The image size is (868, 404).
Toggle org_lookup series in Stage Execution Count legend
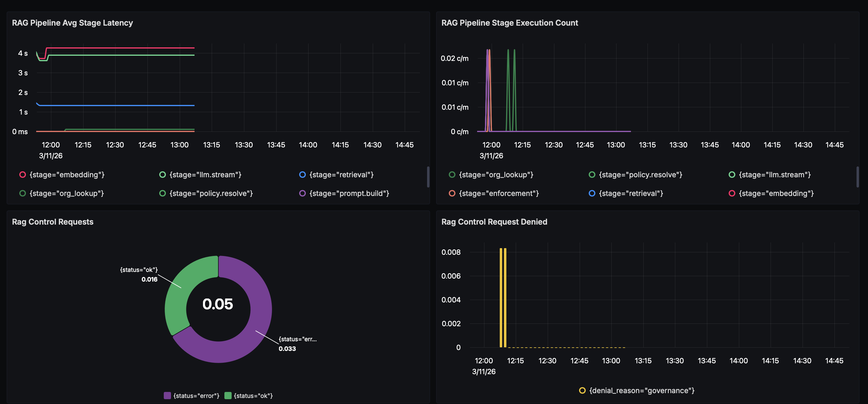tap(491, 175)
